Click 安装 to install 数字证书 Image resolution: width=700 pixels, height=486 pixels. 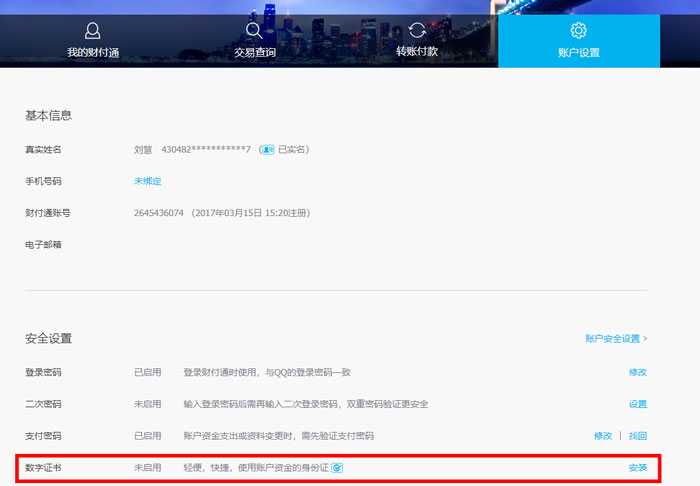637,468
